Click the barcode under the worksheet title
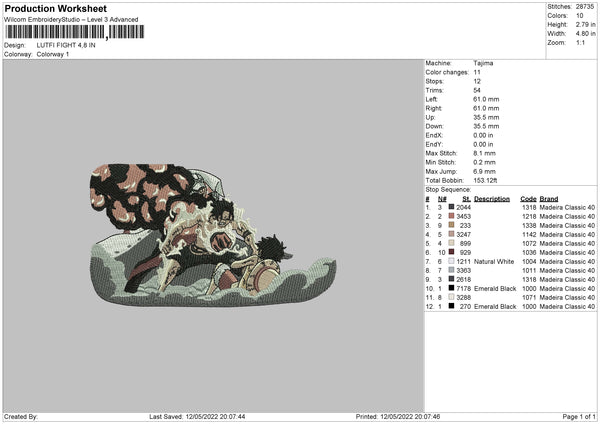The image size is (600, 424). coord(75,32)
